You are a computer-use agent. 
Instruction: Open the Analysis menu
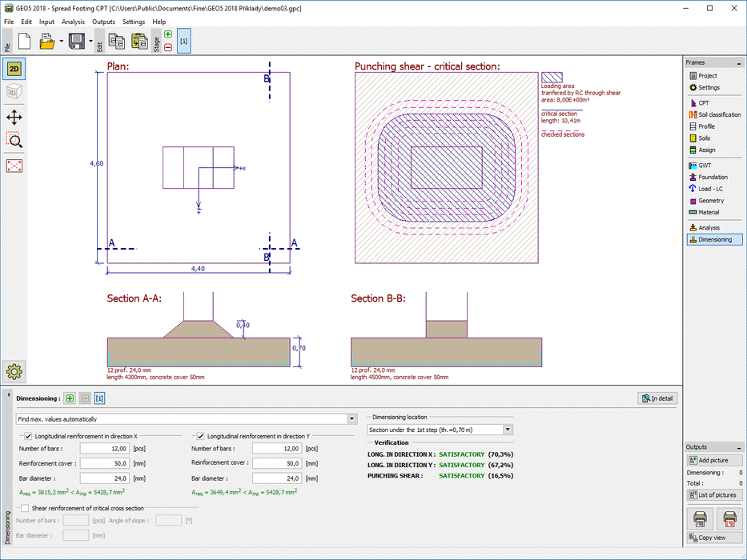click(73, 22)
